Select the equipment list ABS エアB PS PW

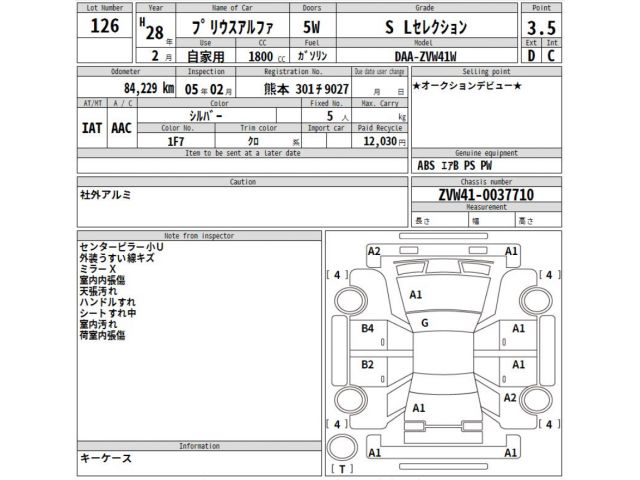point(455,165)
